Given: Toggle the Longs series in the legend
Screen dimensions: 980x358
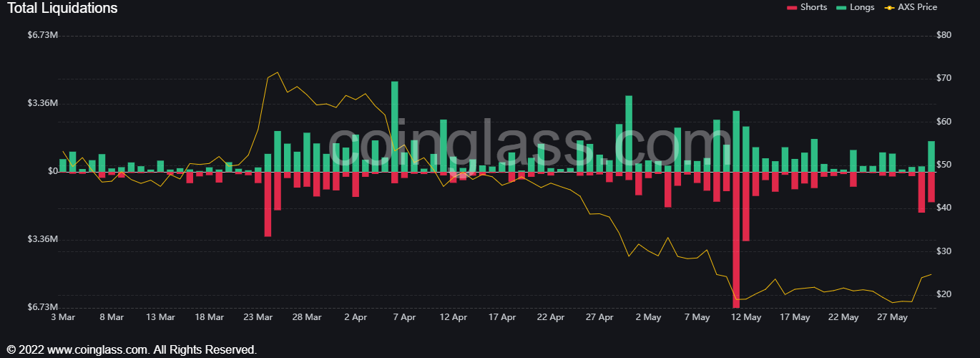Looking at the screenshot, I should pos(862,7).
